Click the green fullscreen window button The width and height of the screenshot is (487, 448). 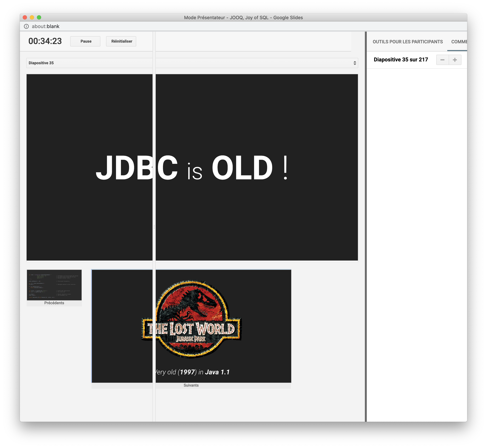pos(39,17)
